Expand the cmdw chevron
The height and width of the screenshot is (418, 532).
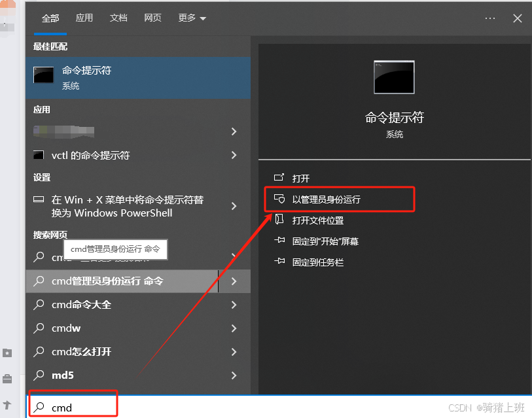click(x=234, y=328)
